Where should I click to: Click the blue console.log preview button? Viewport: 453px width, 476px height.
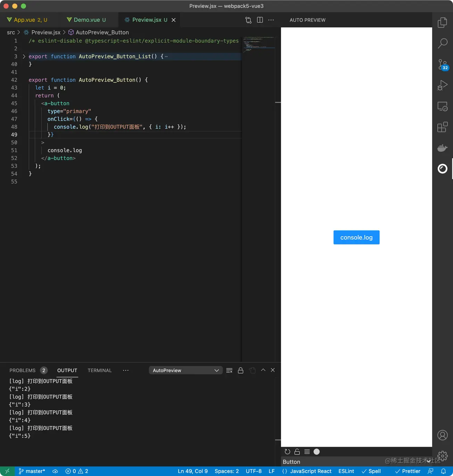click(x=356, y=237)
